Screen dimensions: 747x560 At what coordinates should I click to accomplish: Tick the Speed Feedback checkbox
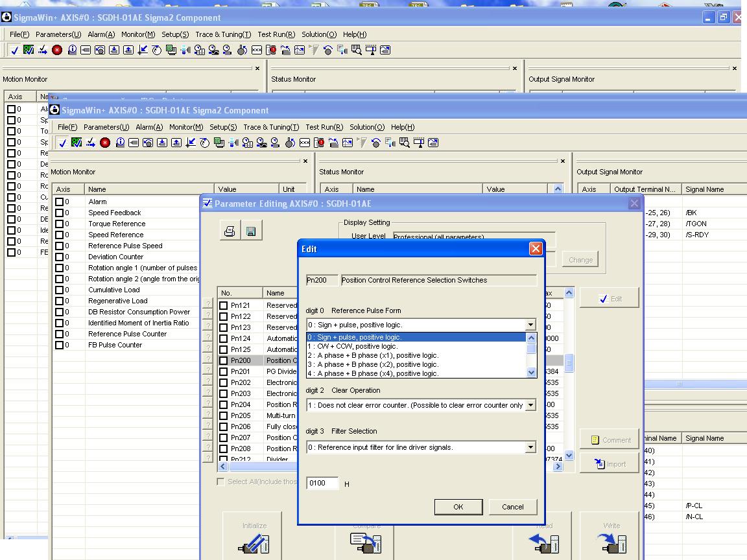pyautogui.click(x=60, y=213)
